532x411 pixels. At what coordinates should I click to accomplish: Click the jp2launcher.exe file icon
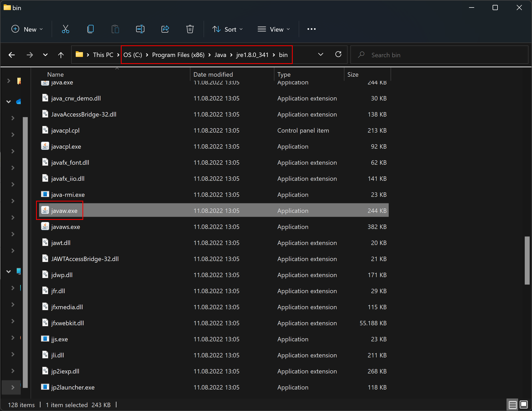[x=45, y=387]
